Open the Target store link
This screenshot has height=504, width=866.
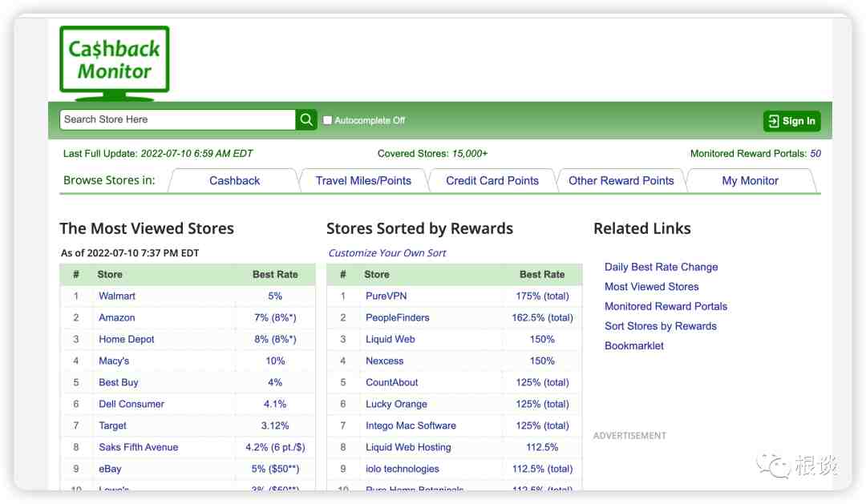click(x=113, y=425)
